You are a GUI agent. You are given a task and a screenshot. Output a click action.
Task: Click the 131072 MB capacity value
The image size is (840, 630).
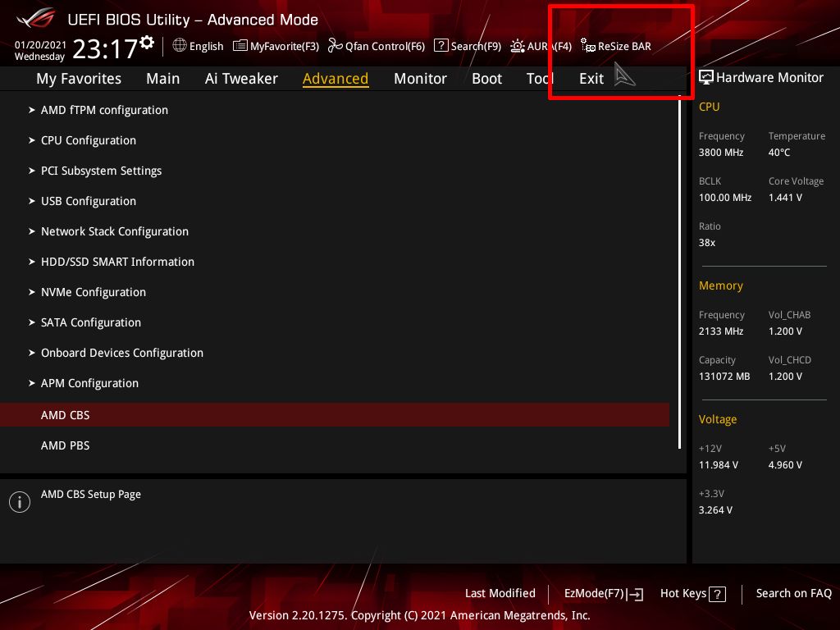tap(724, 377)
